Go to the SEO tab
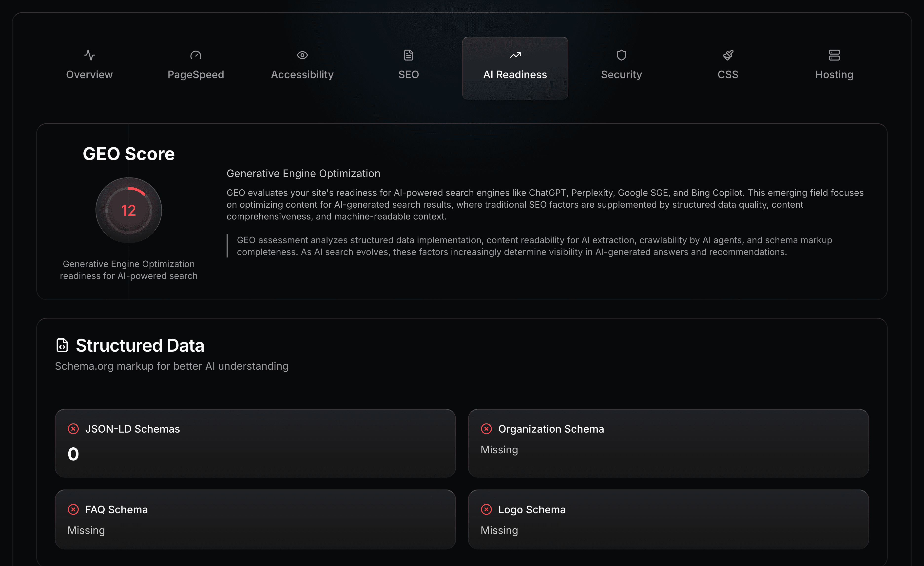Image resolution: width=924 pixels, height=566 pixels. click(x=409, y=68)
